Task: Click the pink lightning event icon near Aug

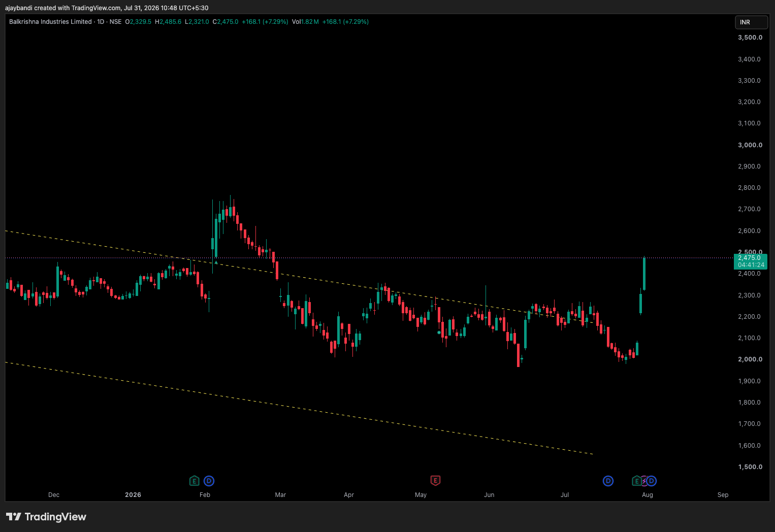Action: [644, 480]
